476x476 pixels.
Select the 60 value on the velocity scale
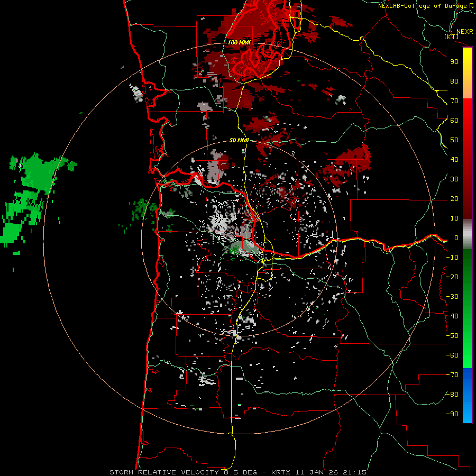pyautogui.click(x=454, y=121)
